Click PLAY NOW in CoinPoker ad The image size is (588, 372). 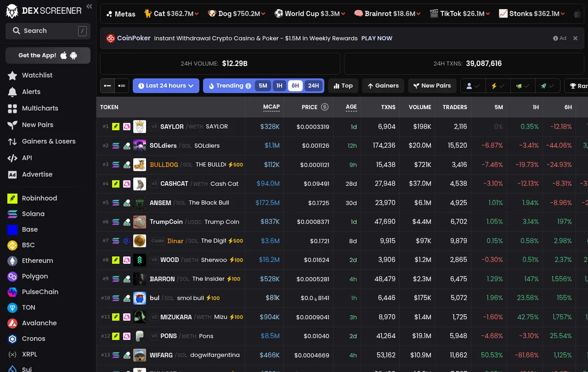pyautogui.click(x=377, y=38)
